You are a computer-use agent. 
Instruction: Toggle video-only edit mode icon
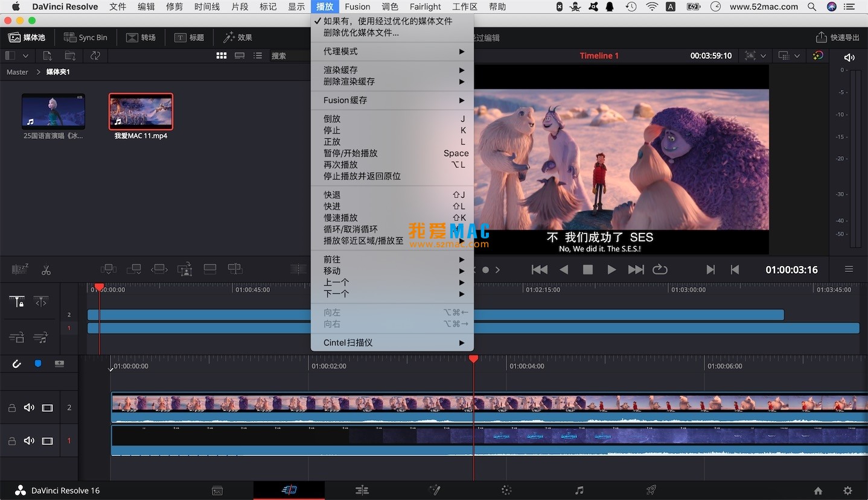pos(17,338)
